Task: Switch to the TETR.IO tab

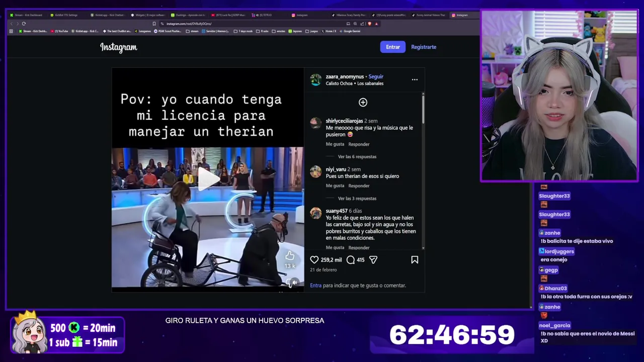Action: [x=268, y=15]
